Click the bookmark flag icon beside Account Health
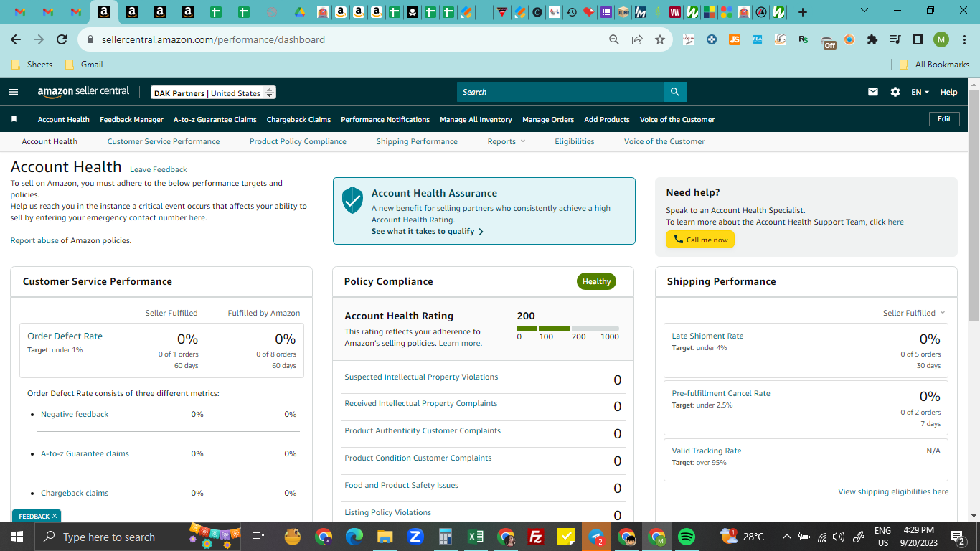This screenshot has height=551, width=980. click(x=14, y=119)
